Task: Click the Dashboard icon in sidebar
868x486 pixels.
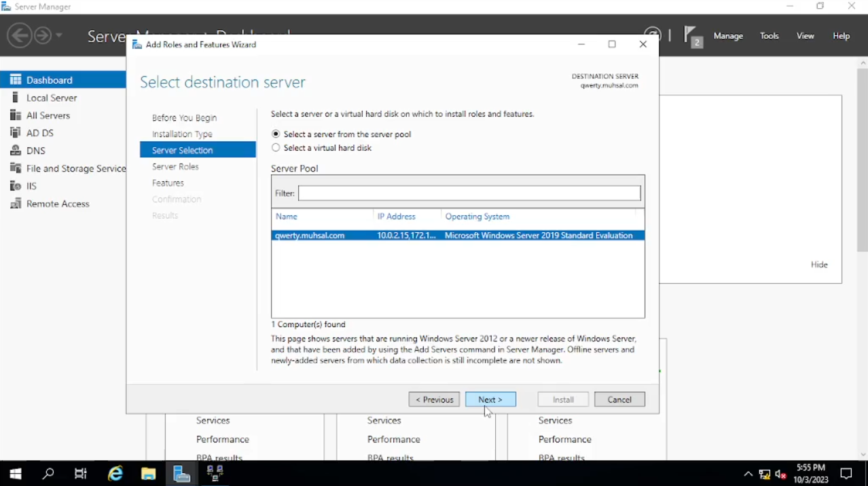Action: (x=16, y=80)
